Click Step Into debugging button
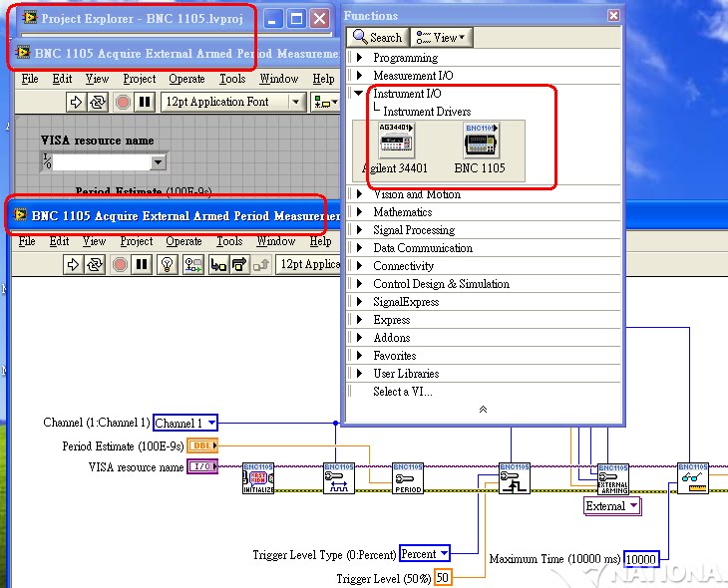Viewport: 728px width, 588px height. click(x=218, y=264)
